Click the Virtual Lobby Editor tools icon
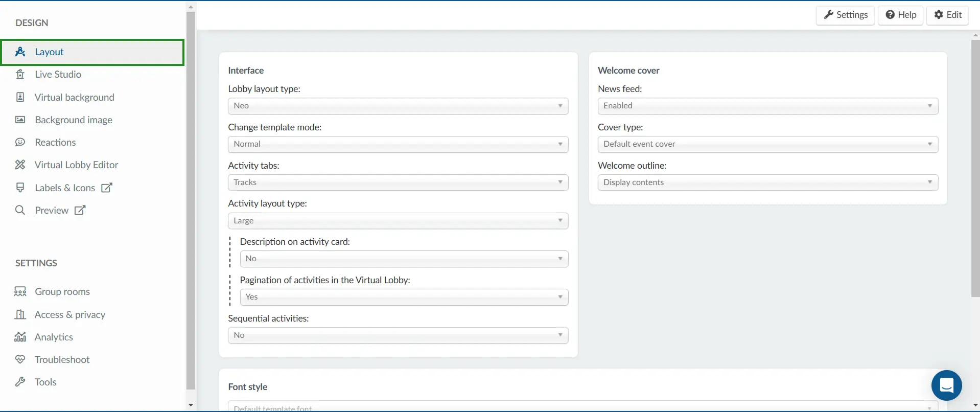This screenshot has width=980, height=412. coord(20,165)
